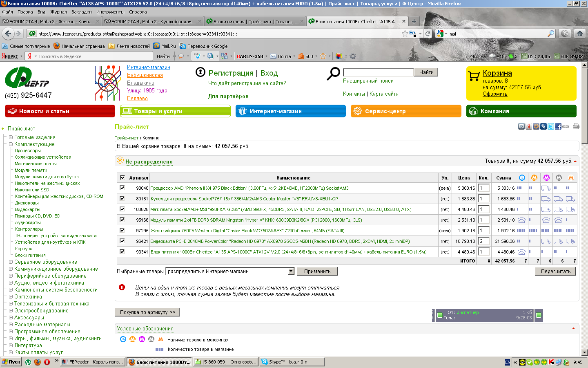This screenshot has height=368, width=588.
Task: Switch to the Блоки питания Прайс-лист tab
Action: (x=255, y=21)
